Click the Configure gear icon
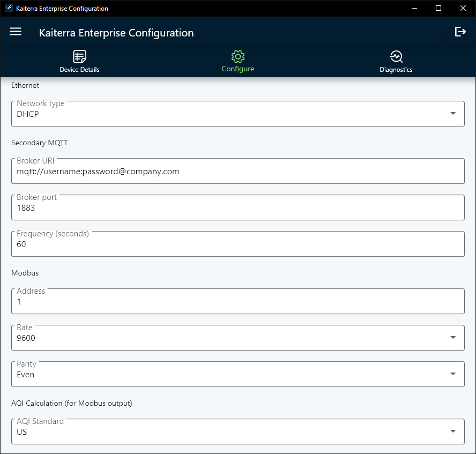This screenshot has height=454, width=476. (237, 56)
